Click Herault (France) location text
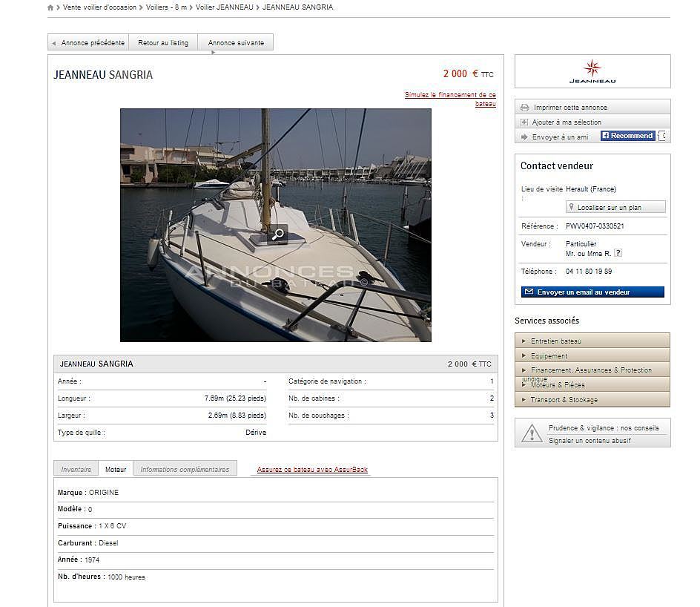The width and height of the screenshot is (700, 607). click(x=590, y=189)
